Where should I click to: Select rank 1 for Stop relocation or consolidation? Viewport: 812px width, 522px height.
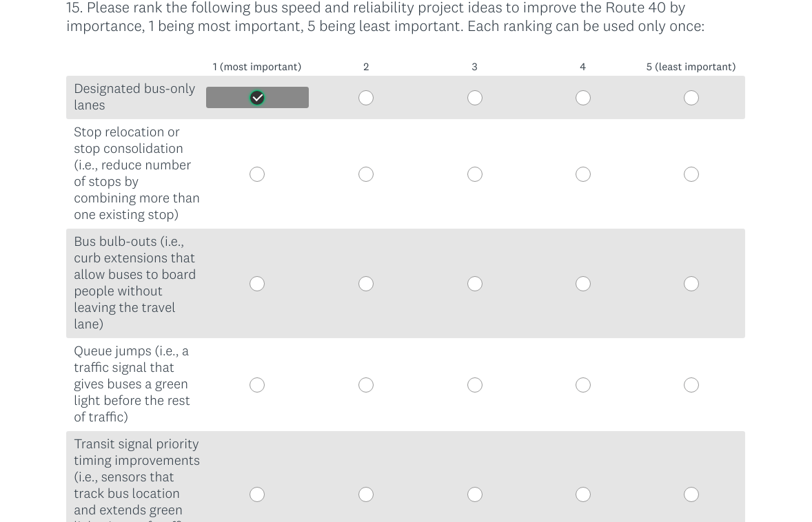click(257, 174)
